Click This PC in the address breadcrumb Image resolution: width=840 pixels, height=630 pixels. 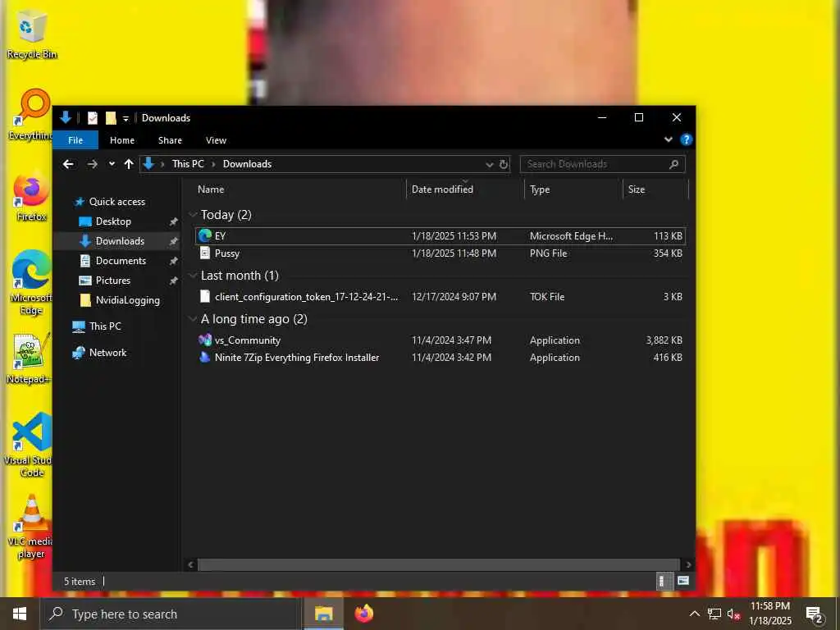pyautogui.click(x=188, y=164)
